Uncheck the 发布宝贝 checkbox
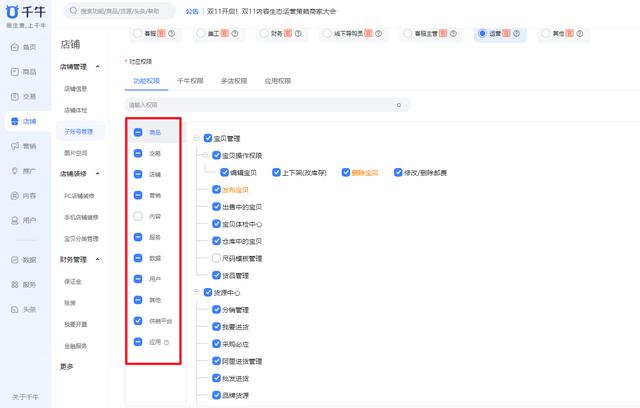Screen dimensions: 640x408 pos(216,189)
